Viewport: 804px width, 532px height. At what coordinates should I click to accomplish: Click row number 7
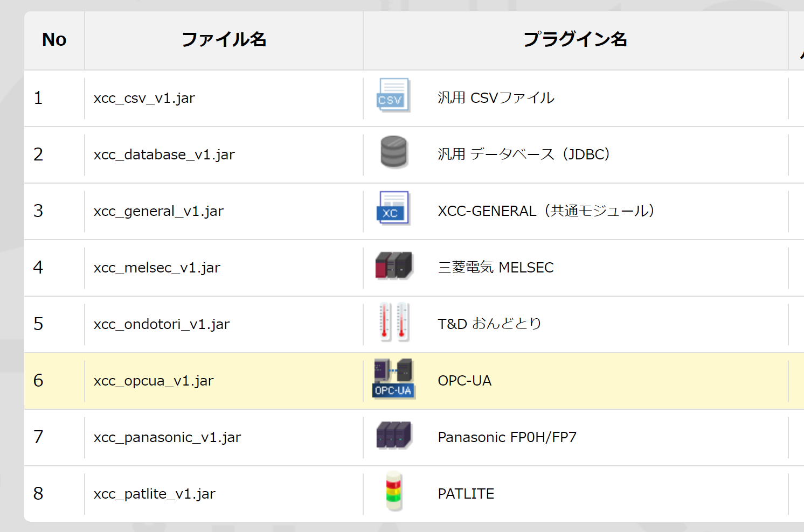point(38,437)
